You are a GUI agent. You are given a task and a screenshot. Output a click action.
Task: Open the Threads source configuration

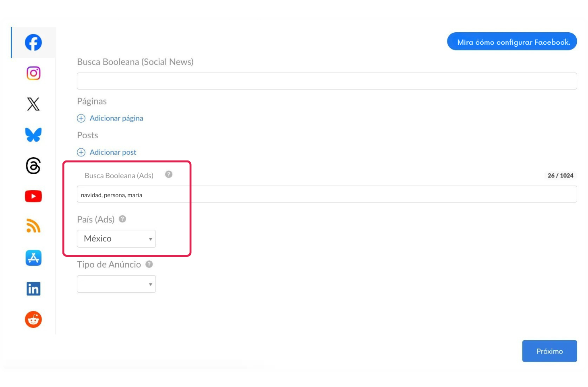tap(33, 166)
